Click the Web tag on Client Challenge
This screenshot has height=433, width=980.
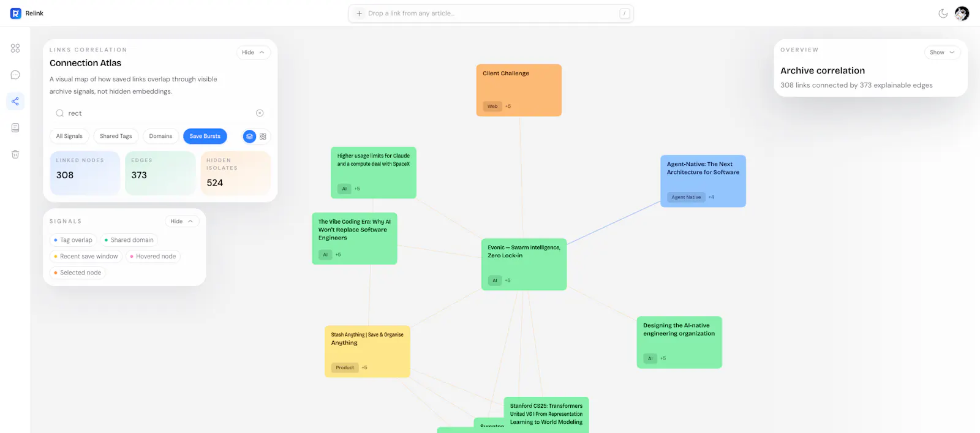[x=492, y=107]
